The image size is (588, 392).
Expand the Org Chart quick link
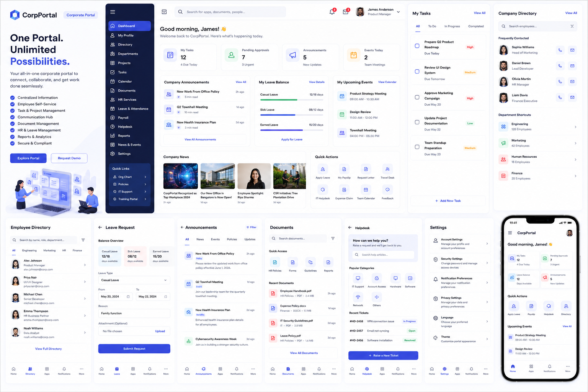pos(145,177)
